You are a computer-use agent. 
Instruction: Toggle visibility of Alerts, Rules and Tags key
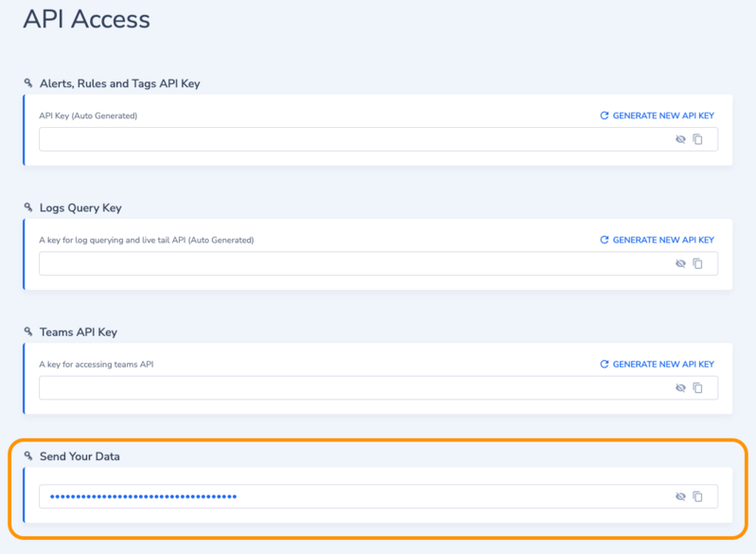(679, 139)
